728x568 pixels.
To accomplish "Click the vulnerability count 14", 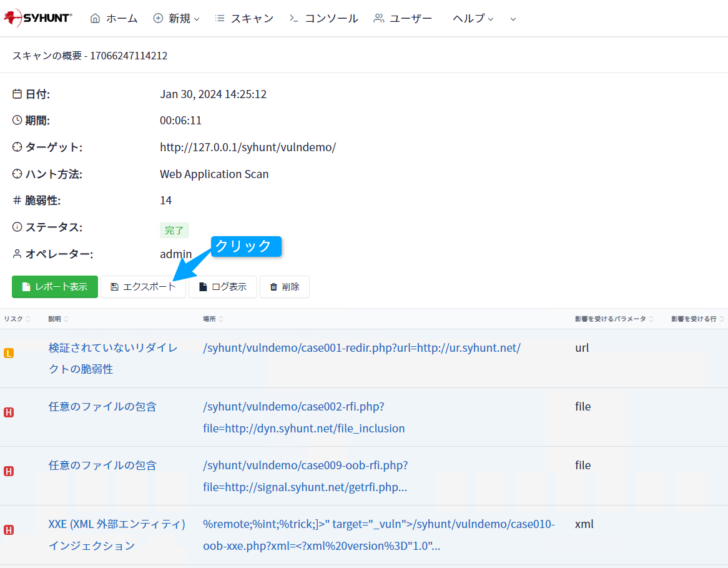I will point(165,201).
